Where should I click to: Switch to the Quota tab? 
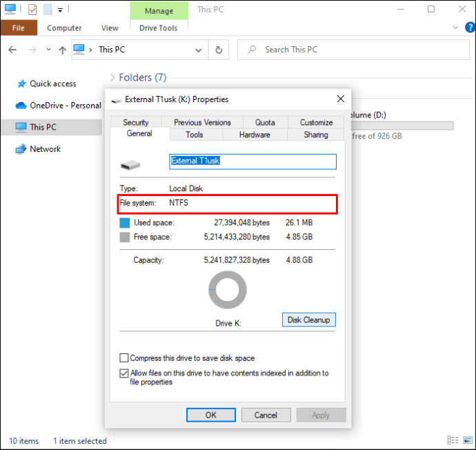point(265,122)
